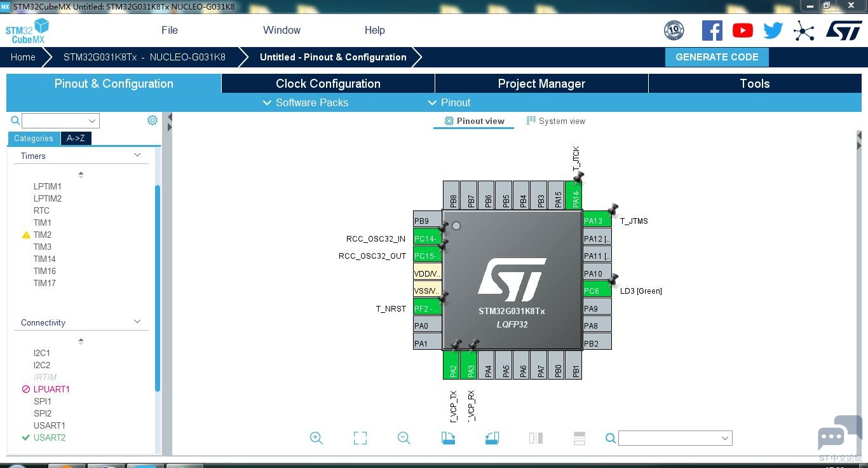Expand the Software Packs dropdown

tap(306, 102)
